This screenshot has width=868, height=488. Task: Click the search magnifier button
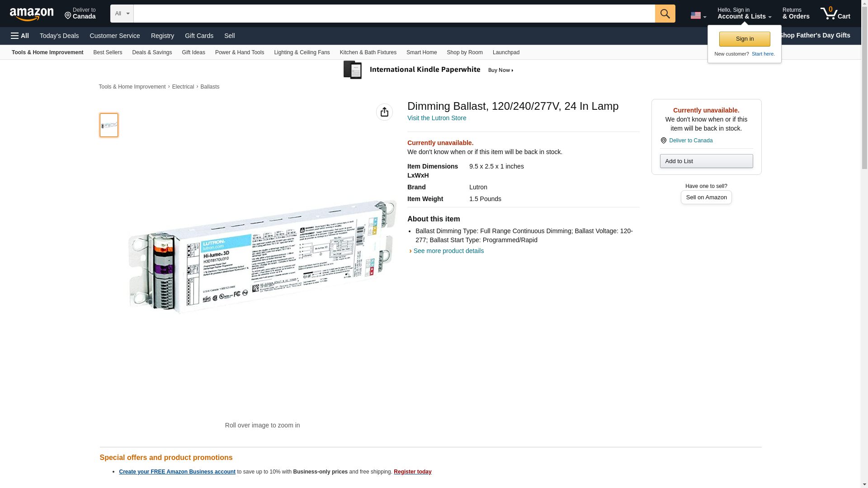tap(665, 14)
